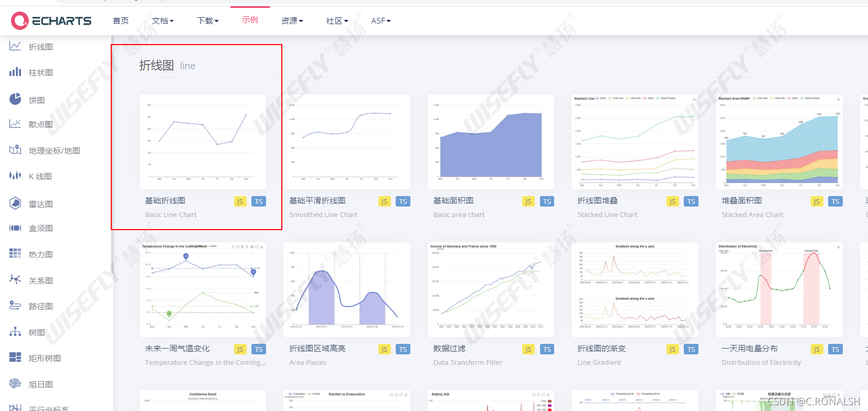
Task: Click the ECharts logo
Action: pyautogui.click(x=51, y=21)
